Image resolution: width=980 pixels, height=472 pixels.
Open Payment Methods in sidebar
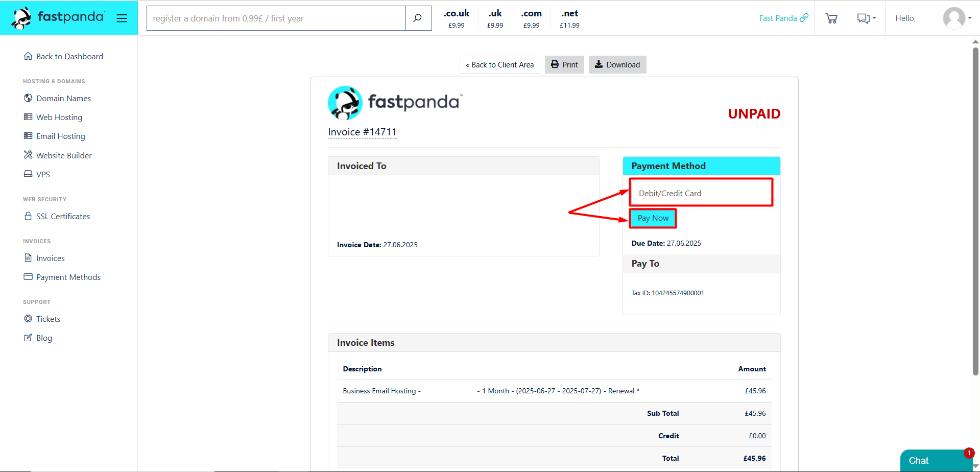(x=68, y=277)
